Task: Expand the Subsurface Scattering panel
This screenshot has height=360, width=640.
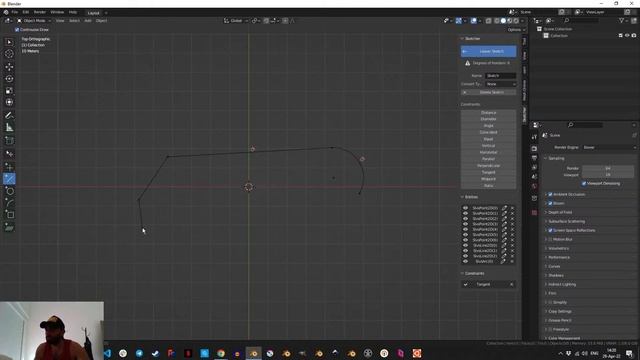Action: click(x=567, y=221)
